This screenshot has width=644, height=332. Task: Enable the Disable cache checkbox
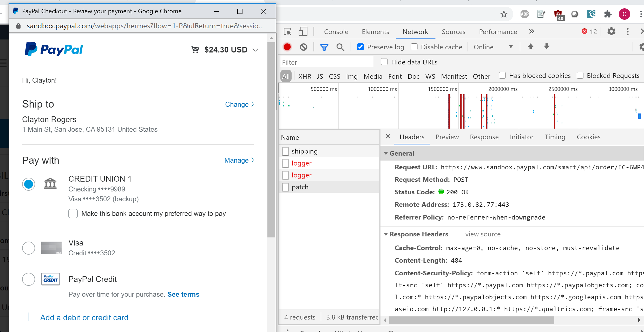(414, 47)
